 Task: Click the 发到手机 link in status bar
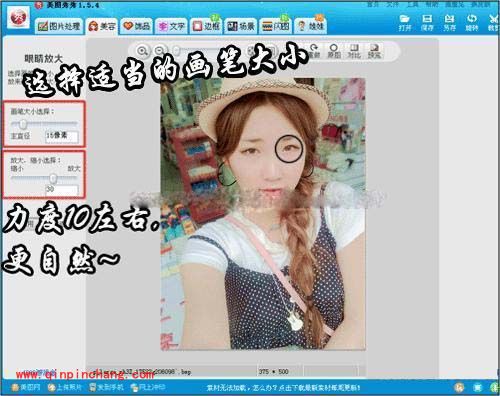coord(106,388)
